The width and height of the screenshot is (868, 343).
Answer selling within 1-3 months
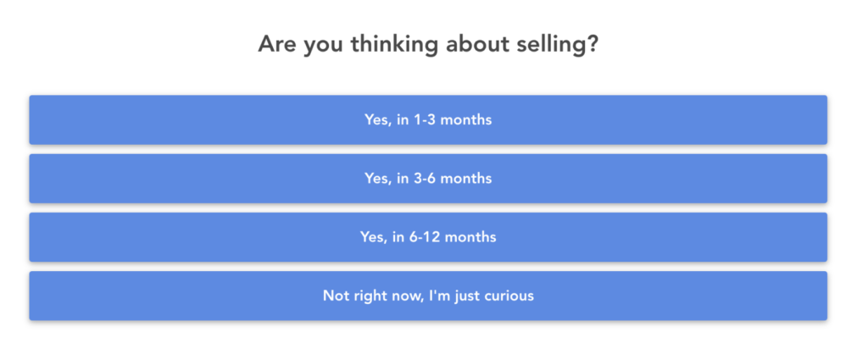[428, 119]
